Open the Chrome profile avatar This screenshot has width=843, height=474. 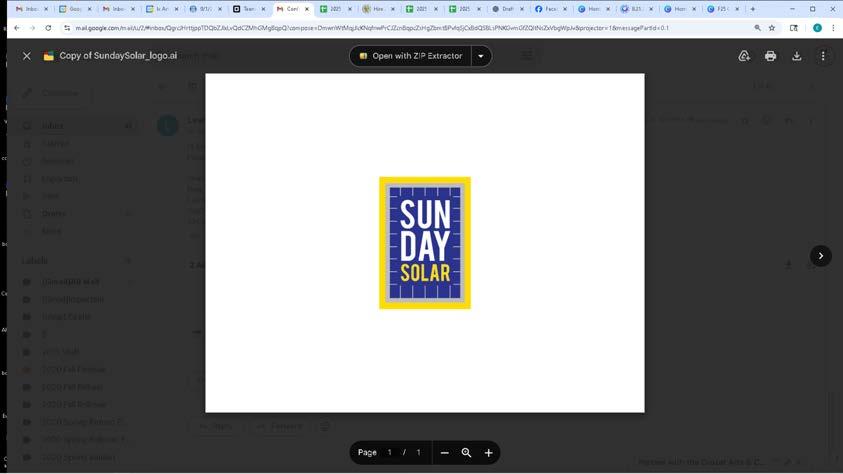pyautogui.click(x=817, y=28)
